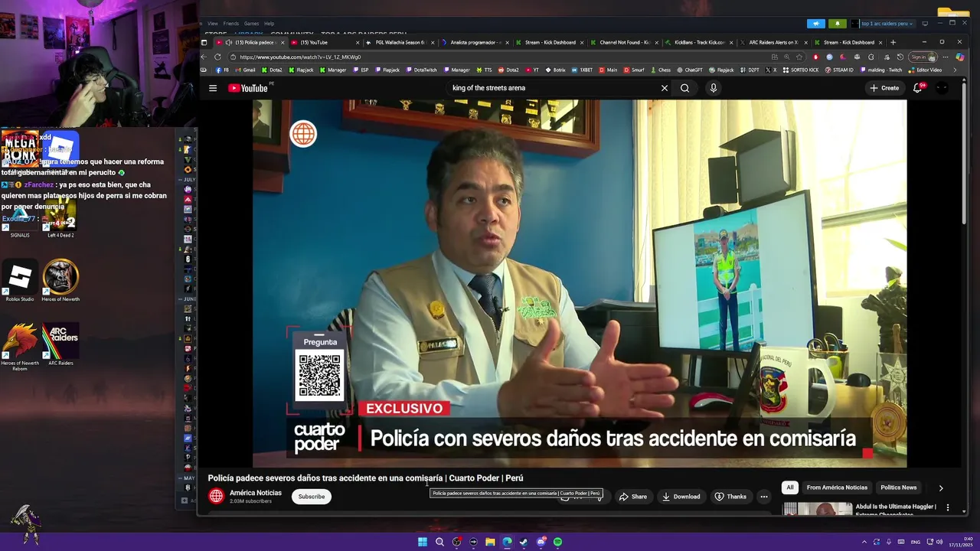Click Steam announcements megaphone button
Viewport: 980px width, 551px height.
click(816, 24)
